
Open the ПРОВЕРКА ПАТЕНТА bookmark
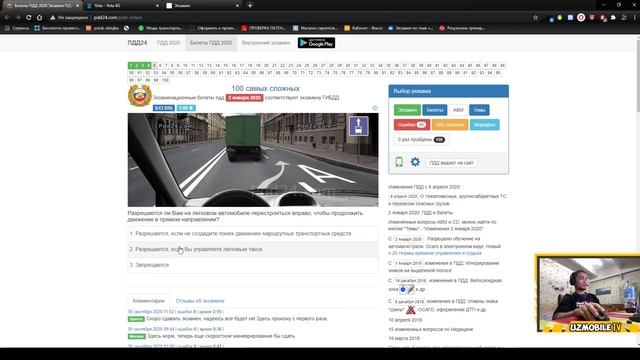tap(263, 28)
